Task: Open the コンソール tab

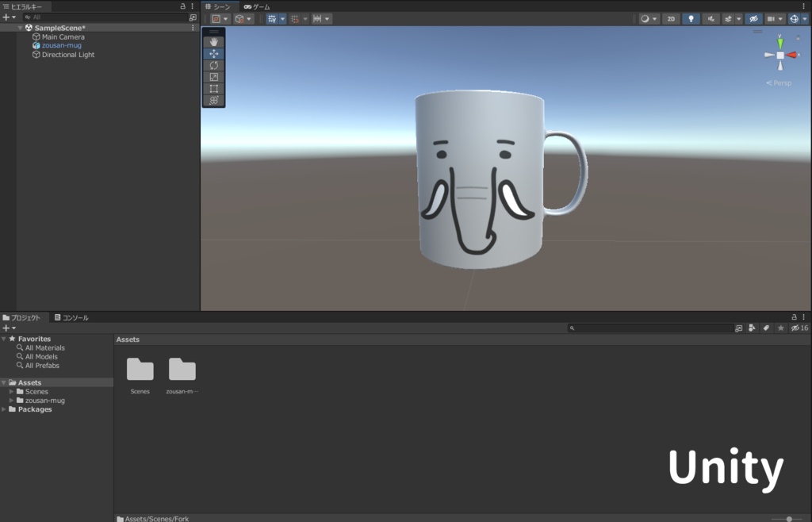Action: point(73,317)
